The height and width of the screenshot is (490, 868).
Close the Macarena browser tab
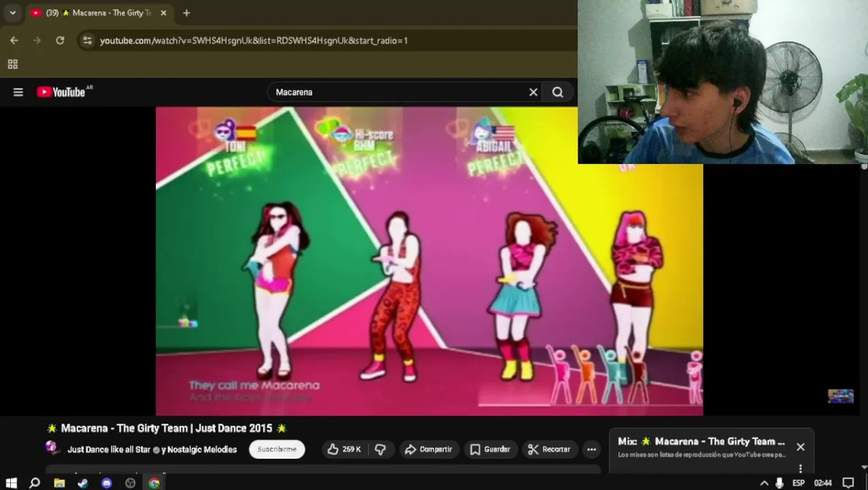[163, 13]
